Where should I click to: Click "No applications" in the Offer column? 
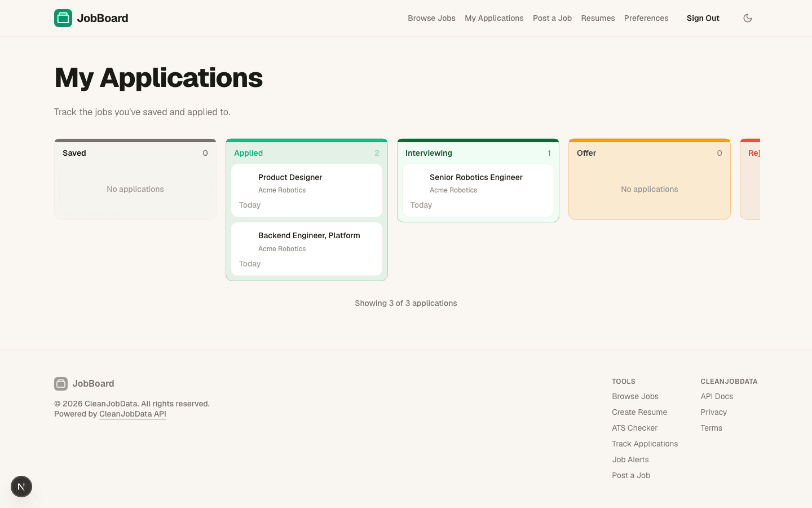650,189
